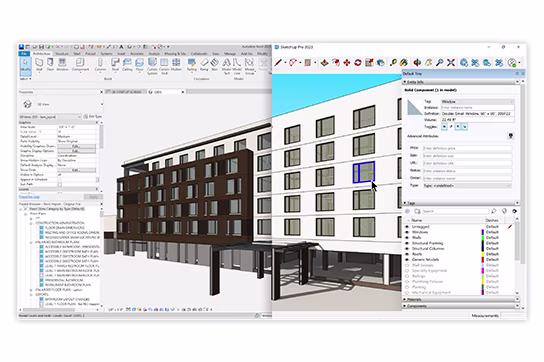The image size is (544, 362).
Task: Select the Paint Bucket tool in SketchUp
Action: pos(404,62)
